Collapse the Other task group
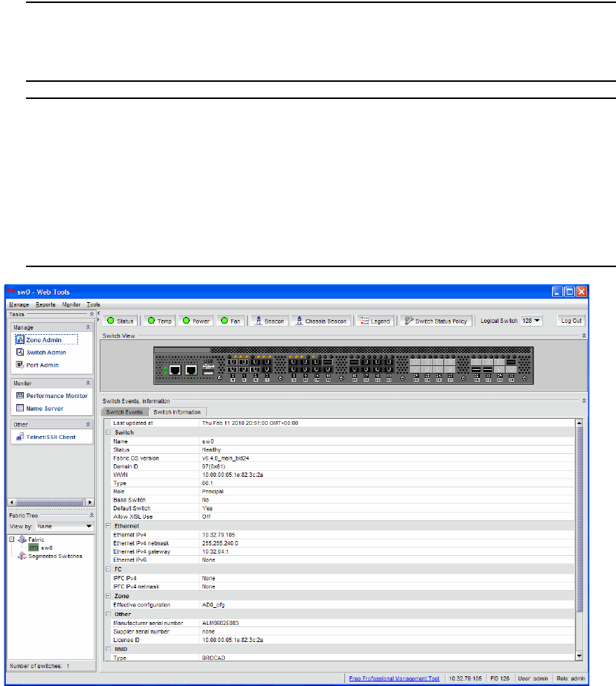The width and height of the screenshot is (616, 686). (88, 424)
